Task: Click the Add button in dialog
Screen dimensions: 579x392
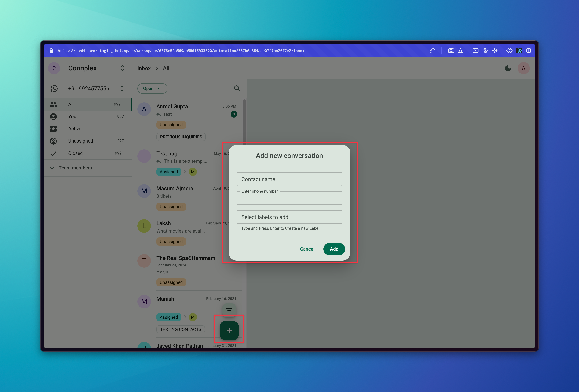Action: point(334,249)
